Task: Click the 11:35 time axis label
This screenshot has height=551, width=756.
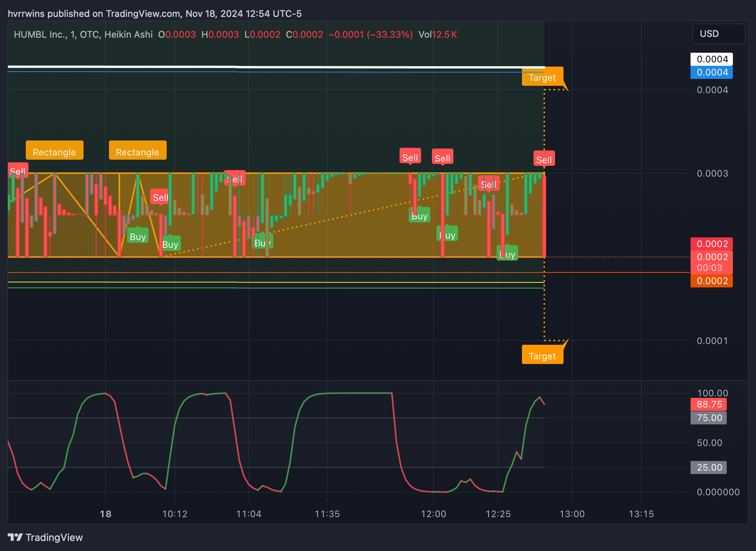Action: pos(327,514)
